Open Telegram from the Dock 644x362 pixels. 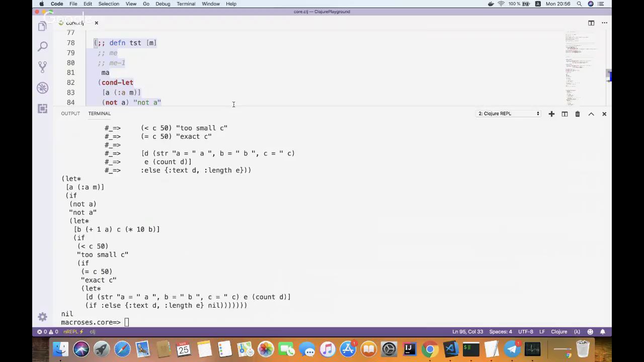click(x=512, y=348)
